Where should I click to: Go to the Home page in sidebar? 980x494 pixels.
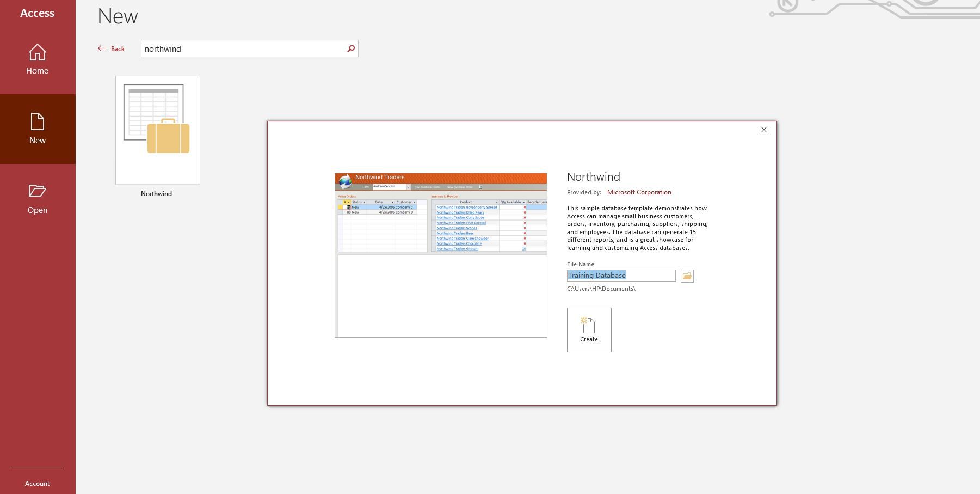(38, 59)
